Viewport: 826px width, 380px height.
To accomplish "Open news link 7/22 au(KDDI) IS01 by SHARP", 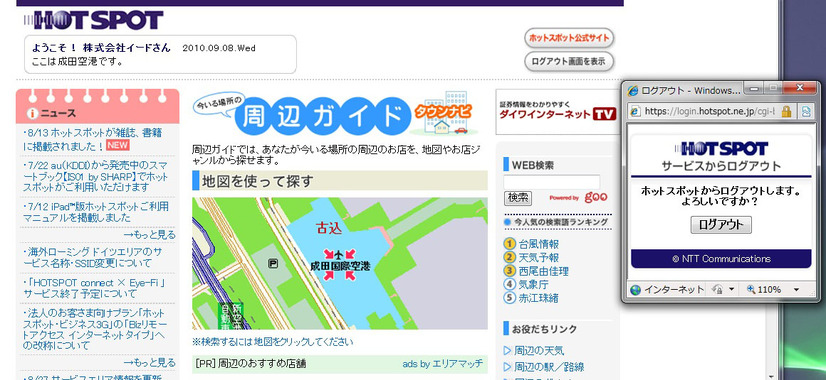I will [95, 176].
